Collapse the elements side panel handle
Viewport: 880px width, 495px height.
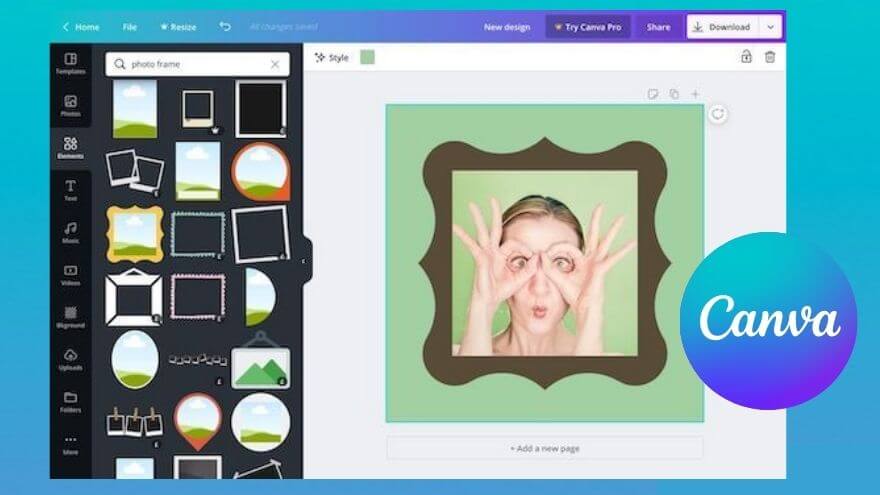[303, 261]
